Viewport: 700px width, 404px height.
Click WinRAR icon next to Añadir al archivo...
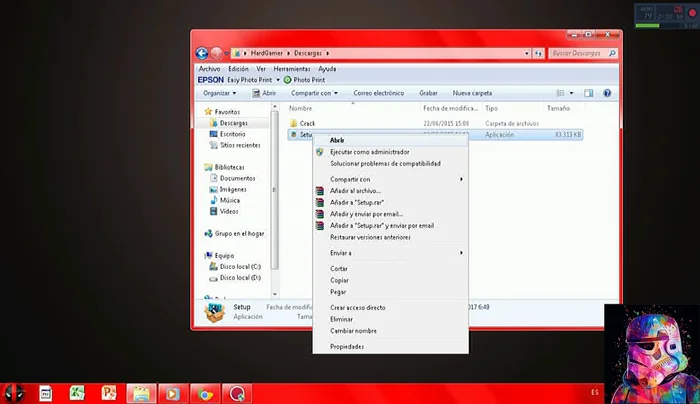(320, 191)
